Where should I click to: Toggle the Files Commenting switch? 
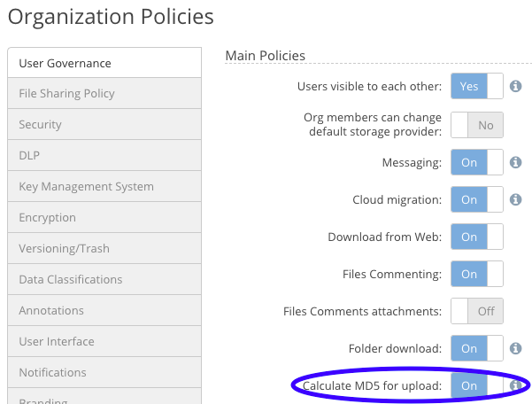pos(477,274)
